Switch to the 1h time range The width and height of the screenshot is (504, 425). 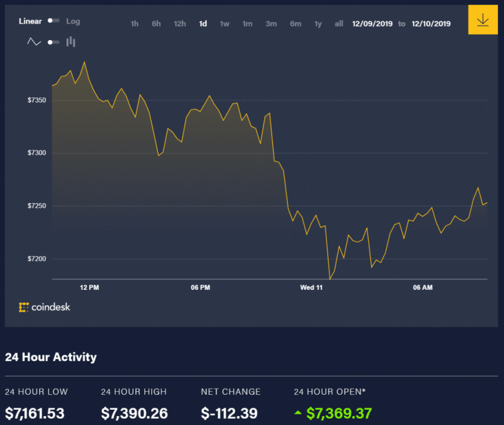(134, 24)
